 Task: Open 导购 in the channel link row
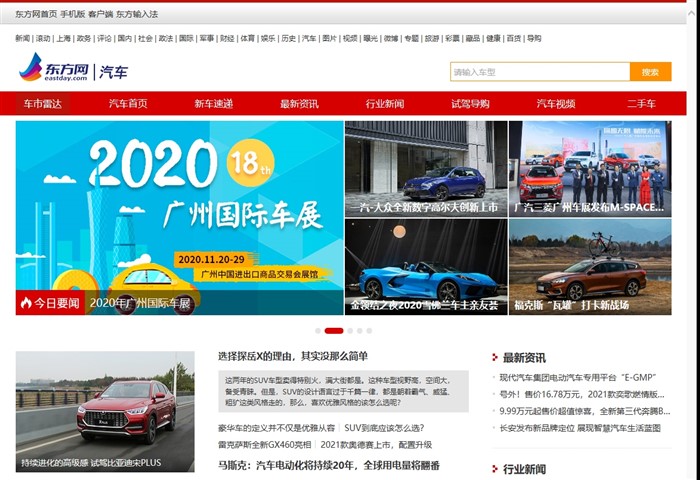click(x=534, y=38)
